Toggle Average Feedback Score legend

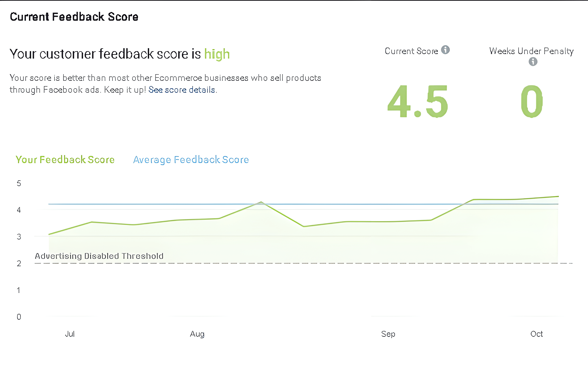coord(191,160)
